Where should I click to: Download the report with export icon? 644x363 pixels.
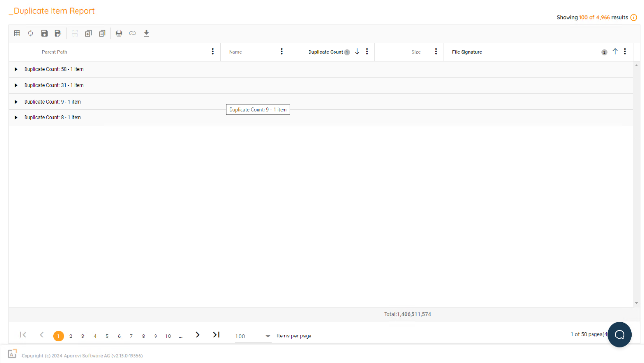[146, 33]
